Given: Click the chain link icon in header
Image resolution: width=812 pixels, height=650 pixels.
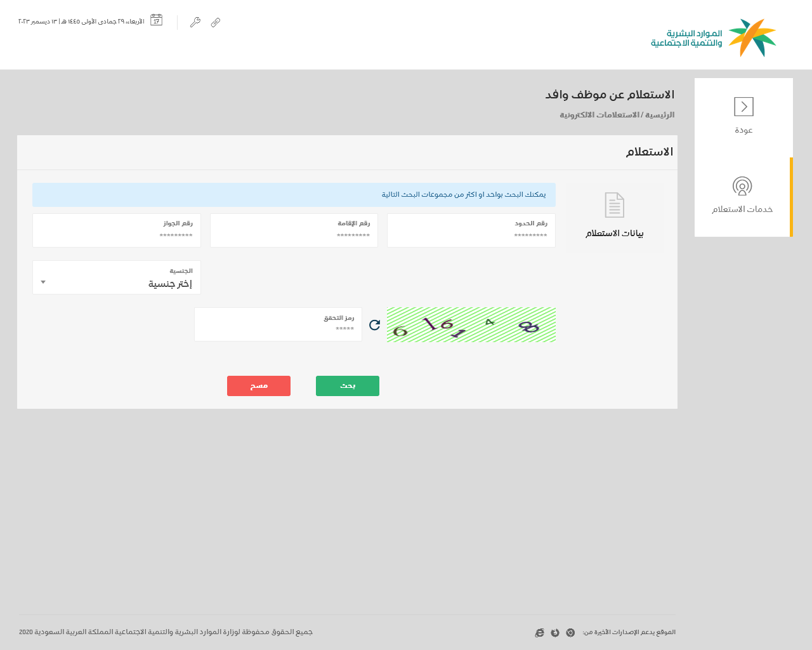Looking at the screenshot, I should [216, 22].
